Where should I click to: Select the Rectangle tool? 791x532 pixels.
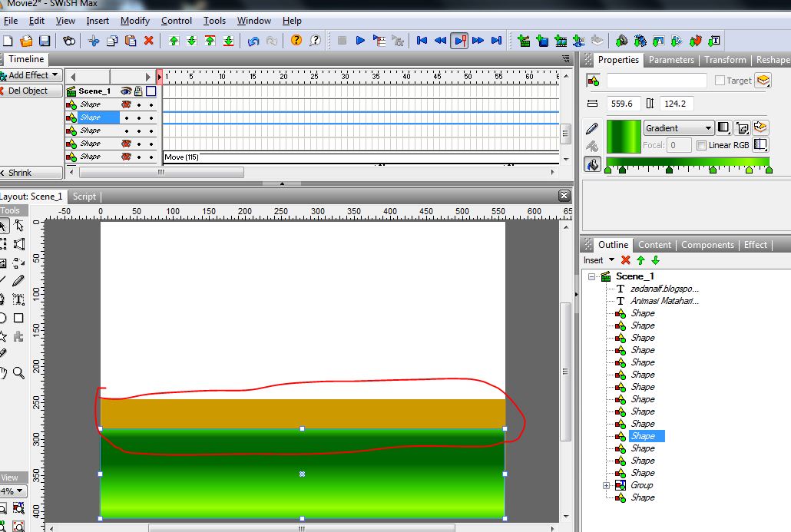point(20,318)
